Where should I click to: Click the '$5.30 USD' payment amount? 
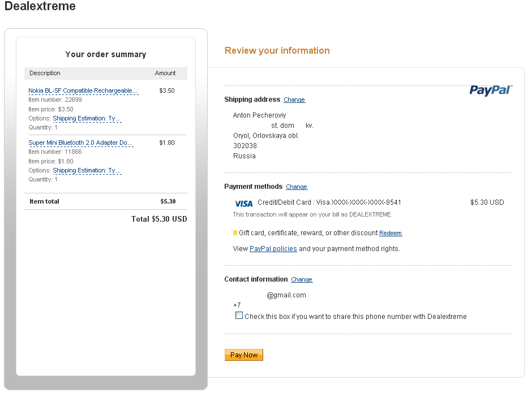coord(487,202)
